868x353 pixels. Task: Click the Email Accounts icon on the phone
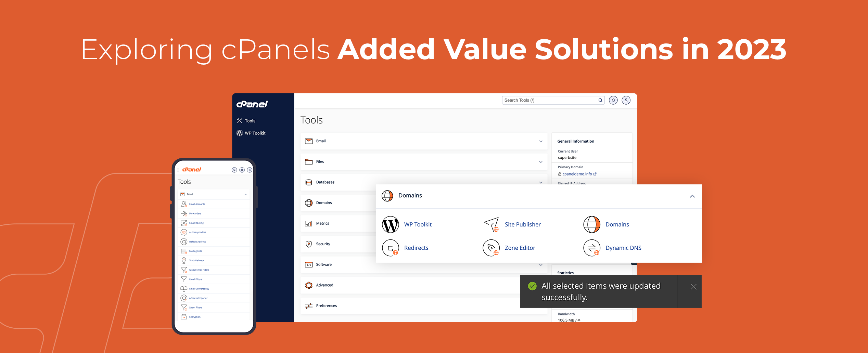click(x=184, y=204)
